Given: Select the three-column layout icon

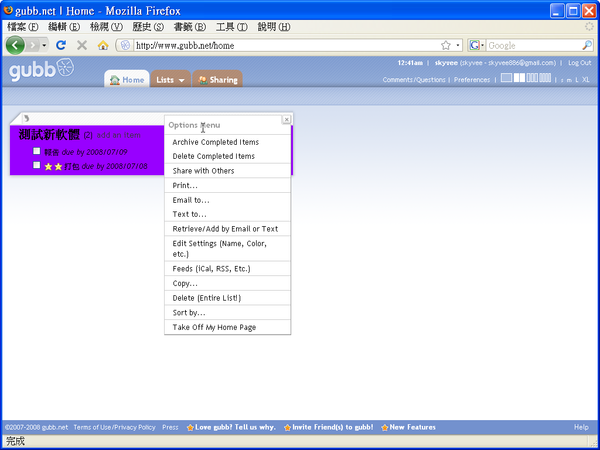Looking at the screenshot, I should (532, 78).
